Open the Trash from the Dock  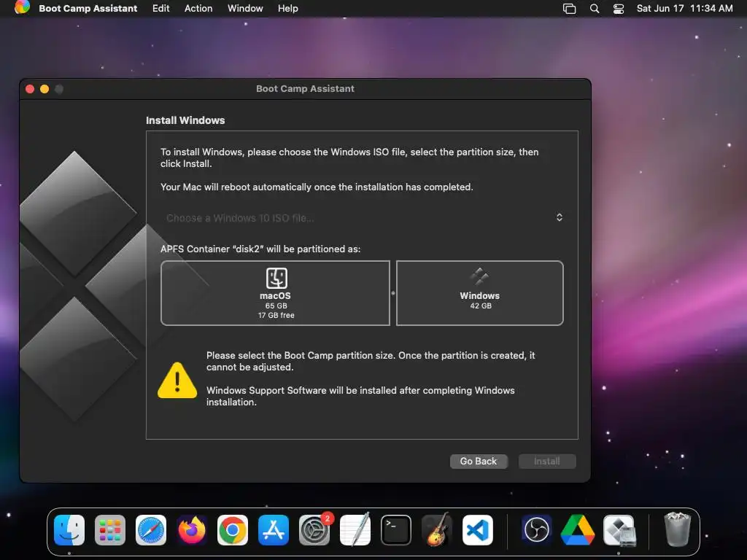click(x=678, y=529)
